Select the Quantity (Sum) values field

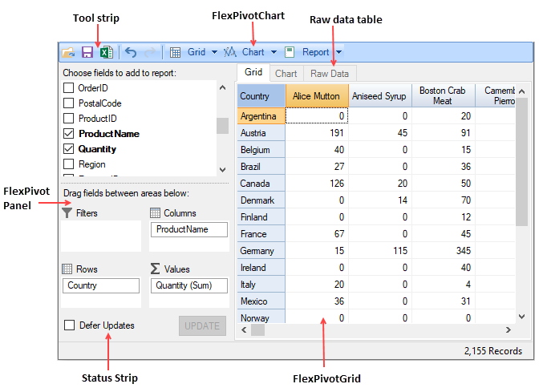[188, 285]
